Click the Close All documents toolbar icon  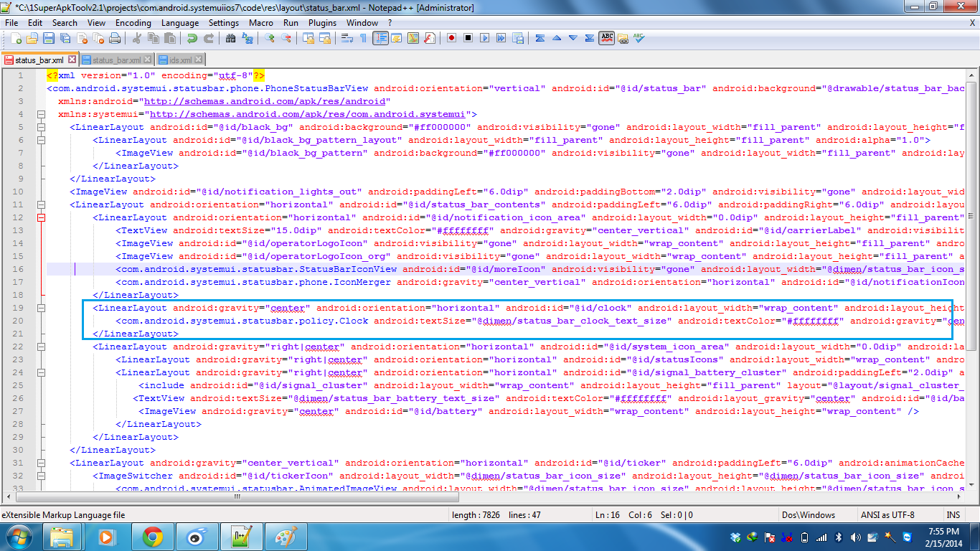[x=98, y=38]
